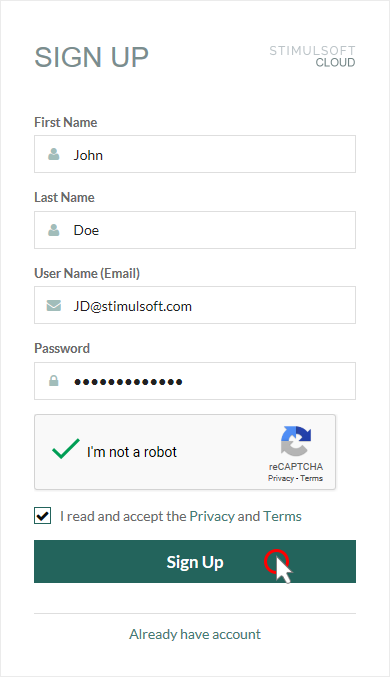This screenshot has width=390, height=677.
Task: Click the Stimulsoft Cloud logo
Action: 312,57
